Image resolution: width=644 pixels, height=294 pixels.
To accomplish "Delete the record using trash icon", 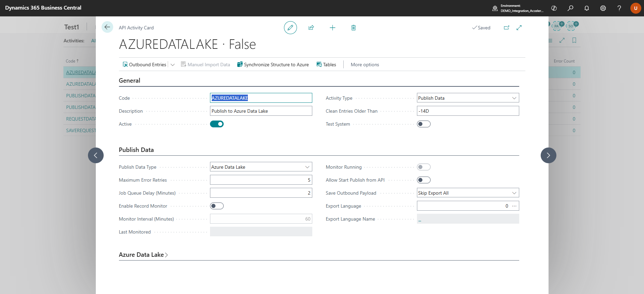I will [x=354, y=28].
